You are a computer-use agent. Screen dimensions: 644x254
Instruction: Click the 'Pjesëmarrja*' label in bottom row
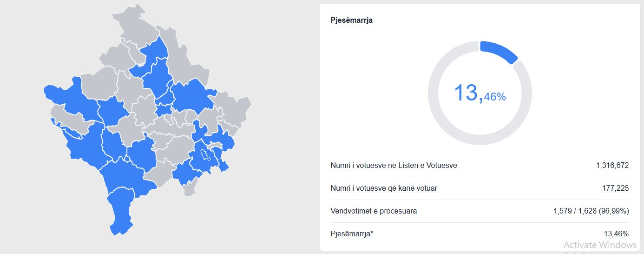pos(352,234)
